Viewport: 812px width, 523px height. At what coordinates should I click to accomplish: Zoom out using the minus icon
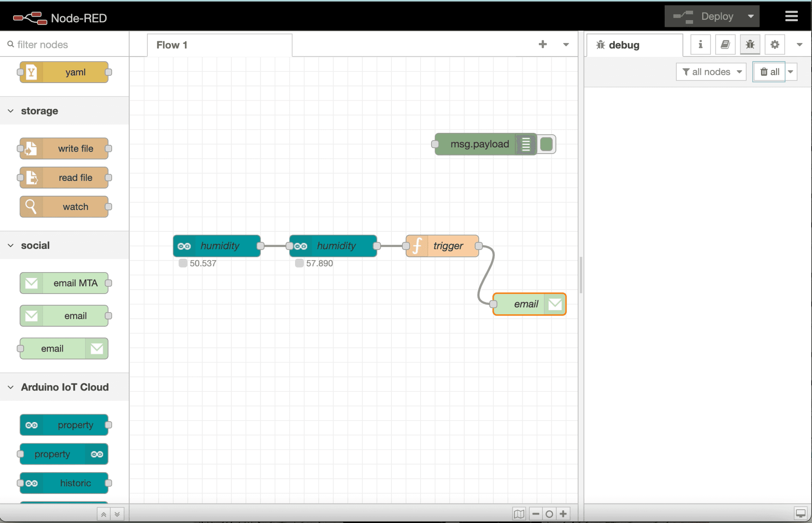click(x=536, y=513)
